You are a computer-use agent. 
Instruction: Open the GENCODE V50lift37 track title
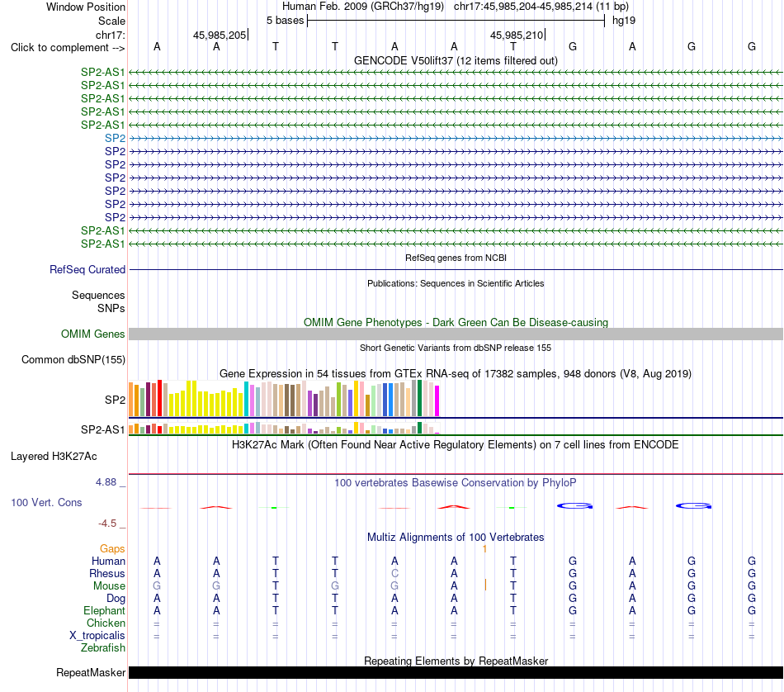456,60
